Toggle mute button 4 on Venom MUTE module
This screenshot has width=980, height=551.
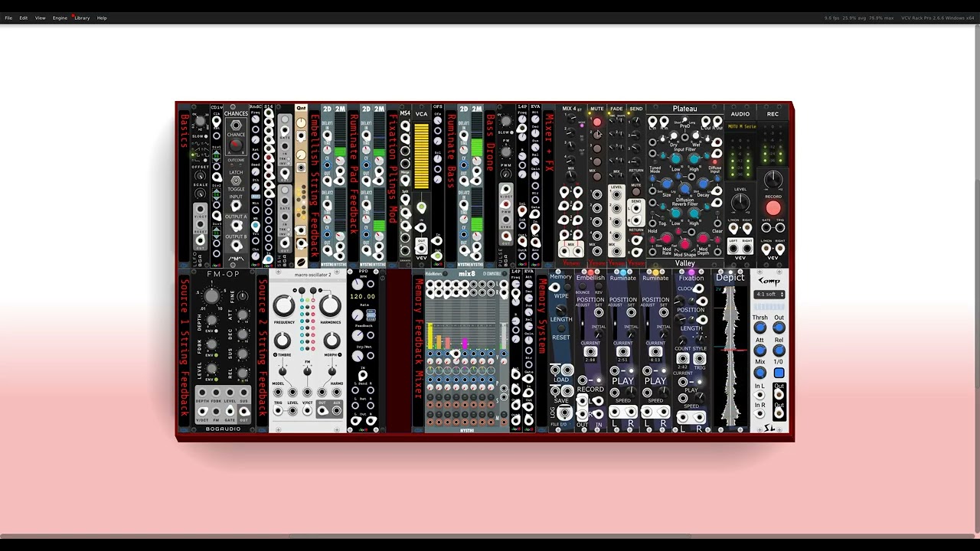click(597, 162)
